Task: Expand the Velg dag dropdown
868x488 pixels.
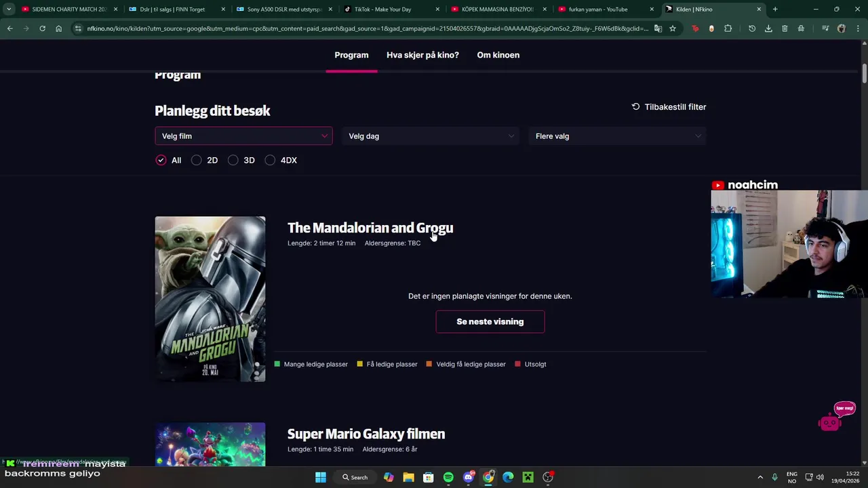Action: [431, 136]
